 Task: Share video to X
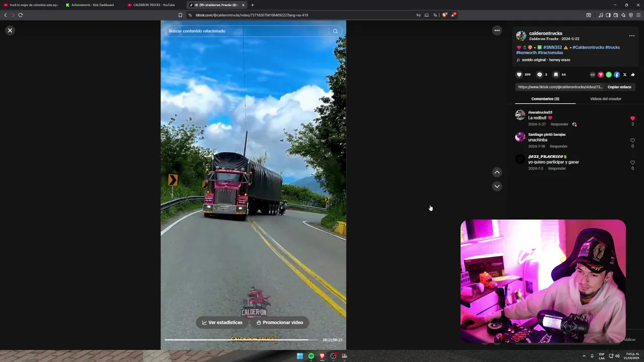pos(625,75)
